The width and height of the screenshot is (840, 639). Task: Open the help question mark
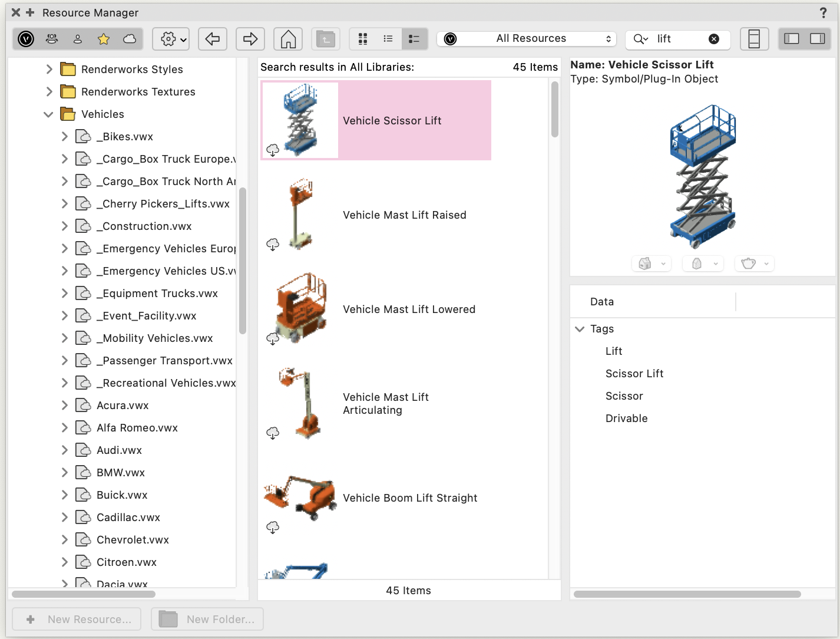pyautogui.click(x=823, y=12)
